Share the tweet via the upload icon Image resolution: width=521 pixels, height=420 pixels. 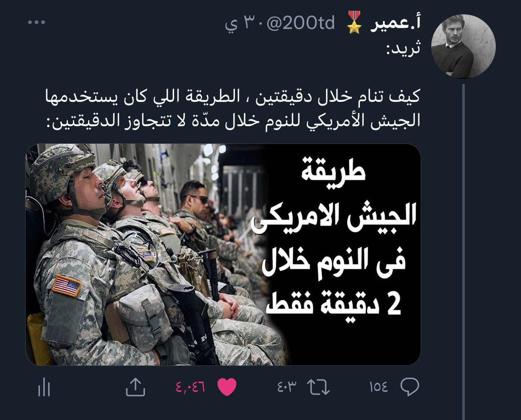point(135,386)
